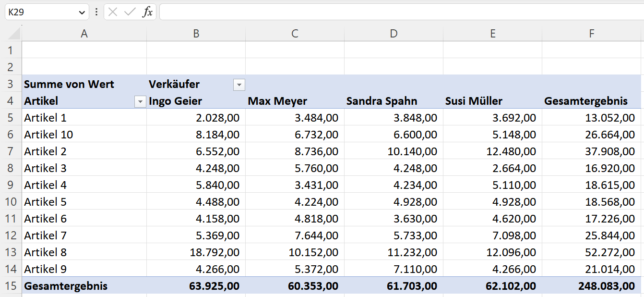
Task: Select the 'Artikel 5' row label
Action: (x=84, y=201)
